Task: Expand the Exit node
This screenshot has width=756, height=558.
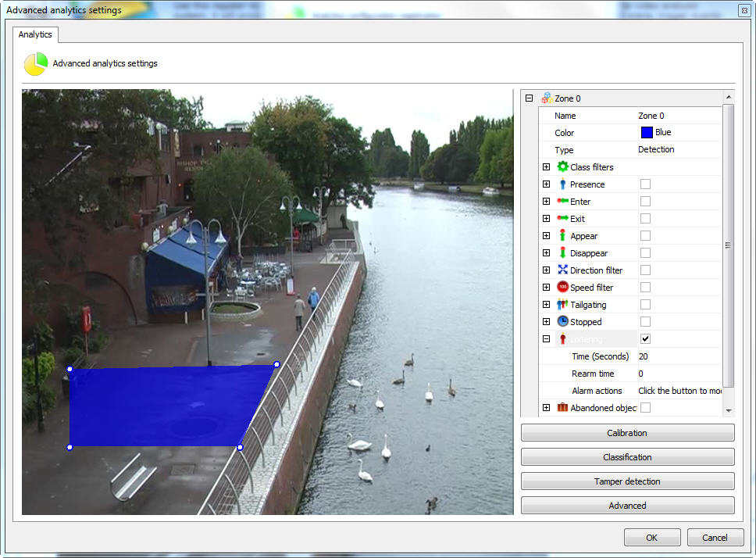Action: click(546, 219)
